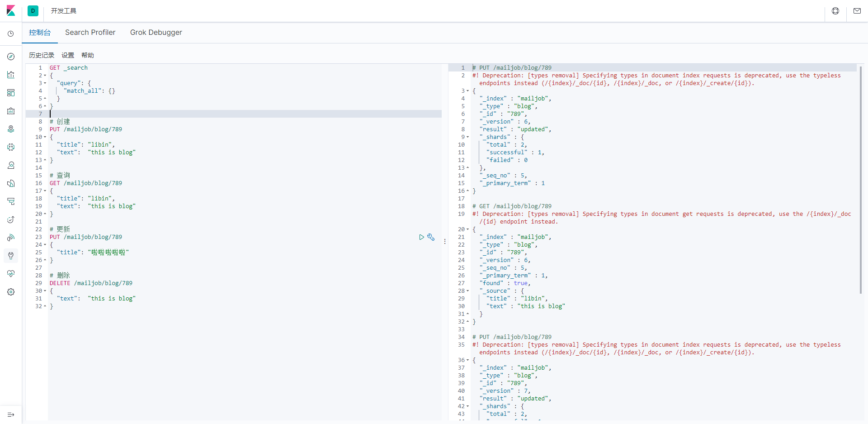Open 设置 settings

point(68,55)
